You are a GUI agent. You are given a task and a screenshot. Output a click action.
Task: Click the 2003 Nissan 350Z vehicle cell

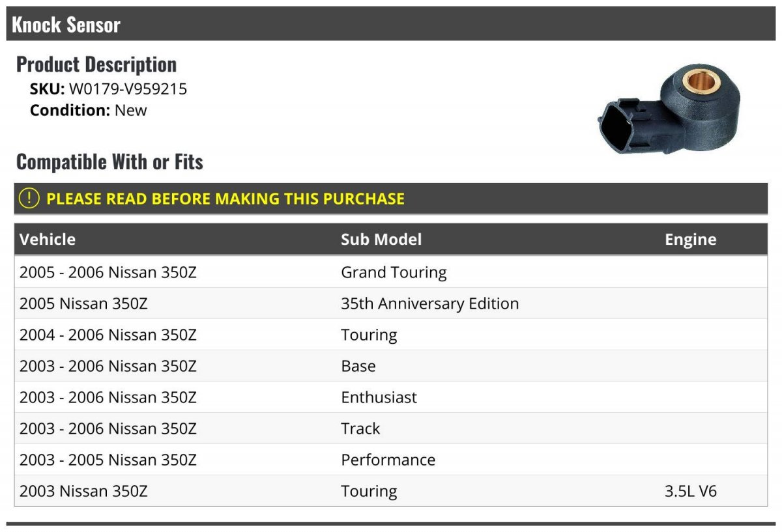coord(83,491)
